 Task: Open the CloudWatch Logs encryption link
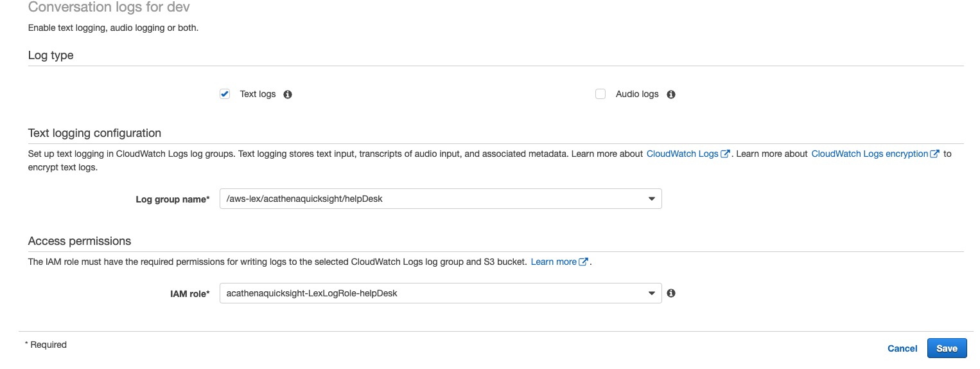(870, 154)
